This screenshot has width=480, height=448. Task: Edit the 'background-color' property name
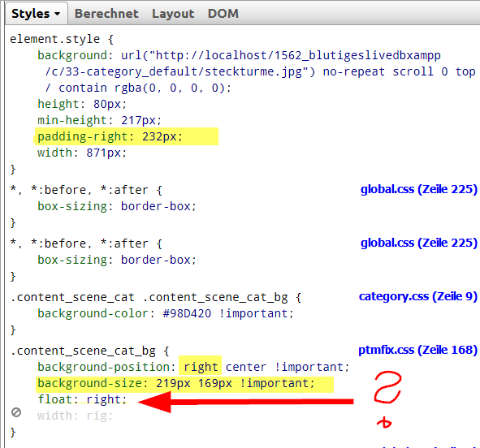[93, 313]
